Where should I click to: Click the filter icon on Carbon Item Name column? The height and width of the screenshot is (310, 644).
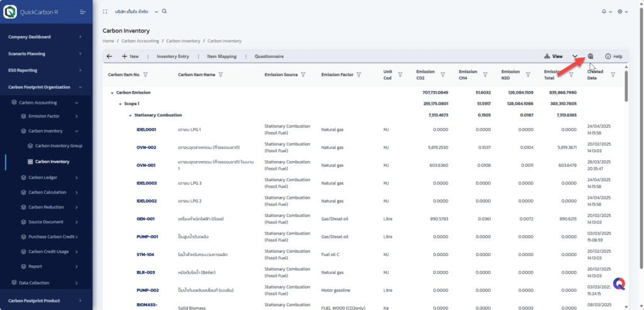221,75
